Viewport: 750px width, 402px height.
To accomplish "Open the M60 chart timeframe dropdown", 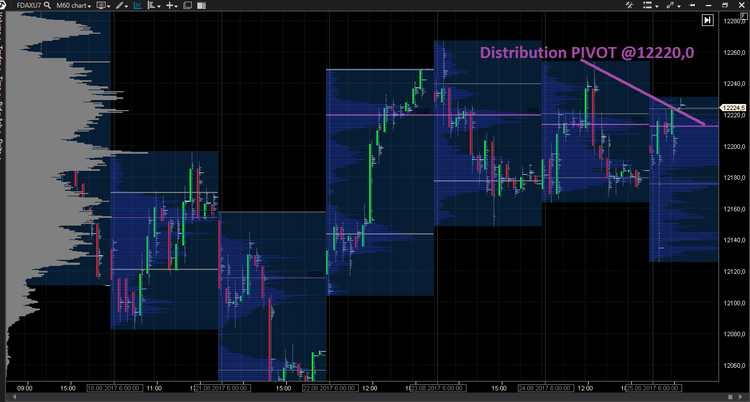I will 74,5.
